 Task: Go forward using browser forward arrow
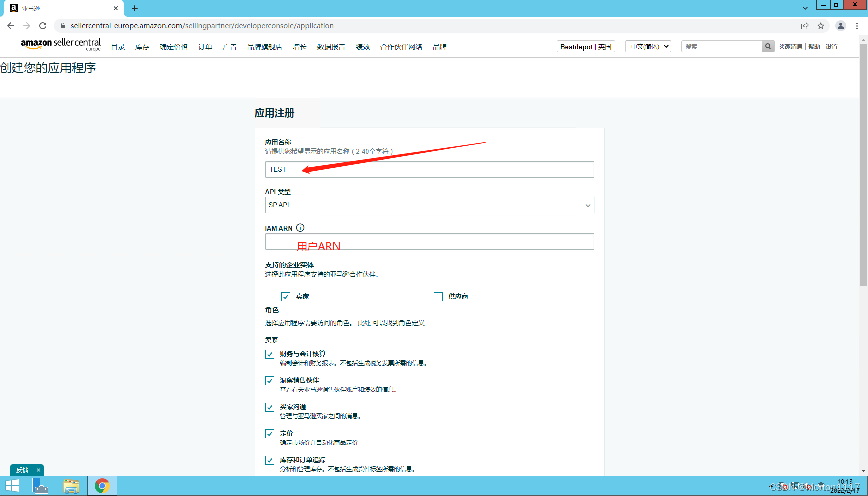click(x=27, y=26)
